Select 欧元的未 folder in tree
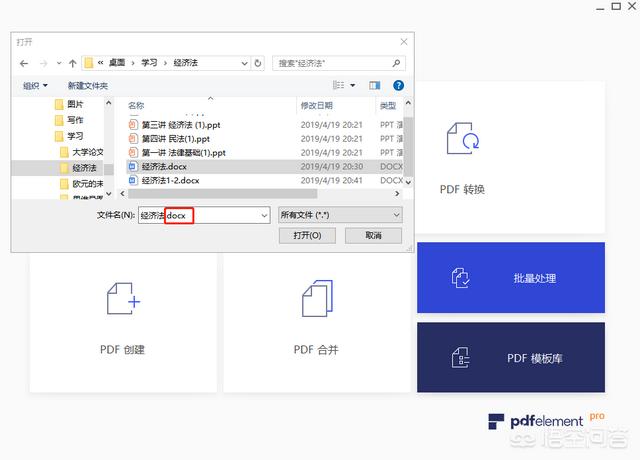 [x=81, y=184]
